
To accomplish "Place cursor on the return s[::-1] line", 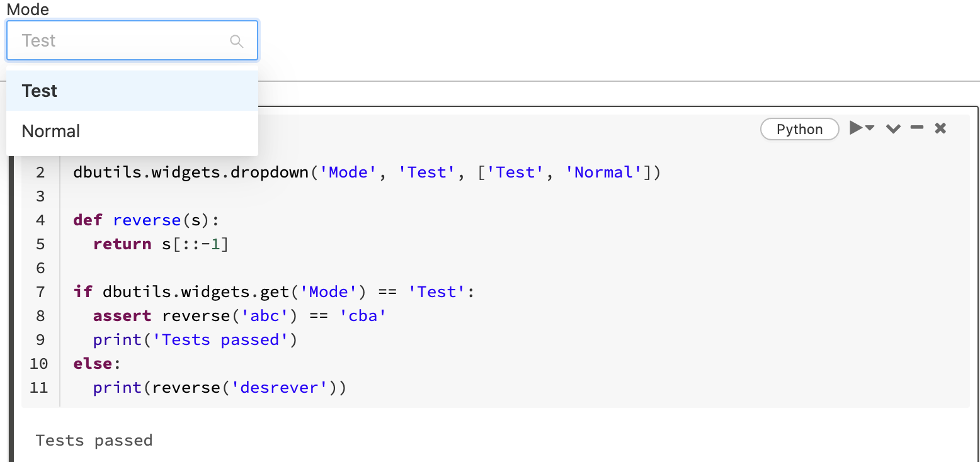I will 161,244.
